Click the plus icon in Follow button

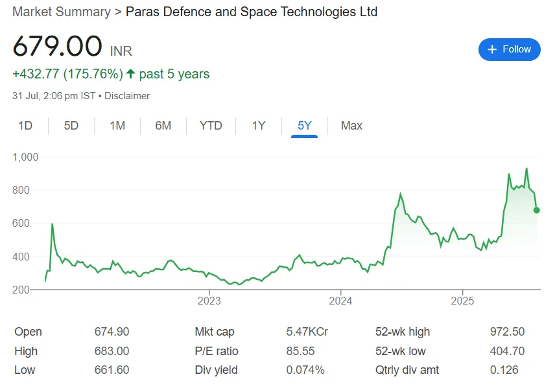(x=492, y=49)
